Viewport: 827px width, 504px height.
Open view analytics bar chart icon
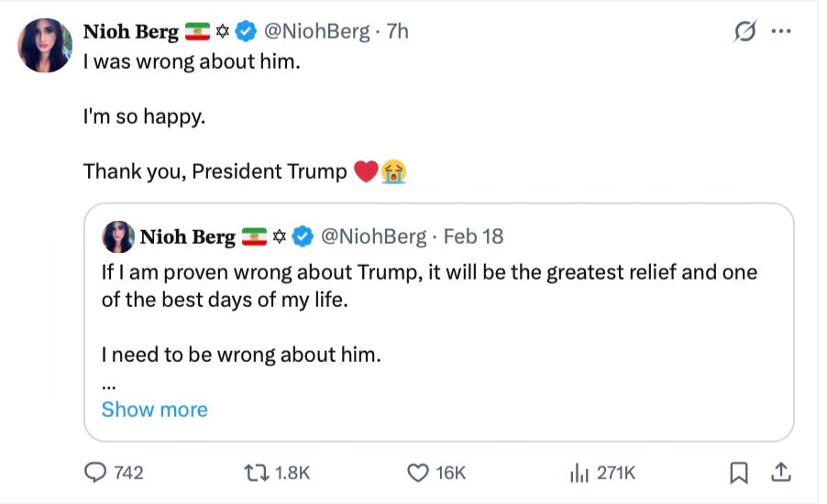(579, 472)
